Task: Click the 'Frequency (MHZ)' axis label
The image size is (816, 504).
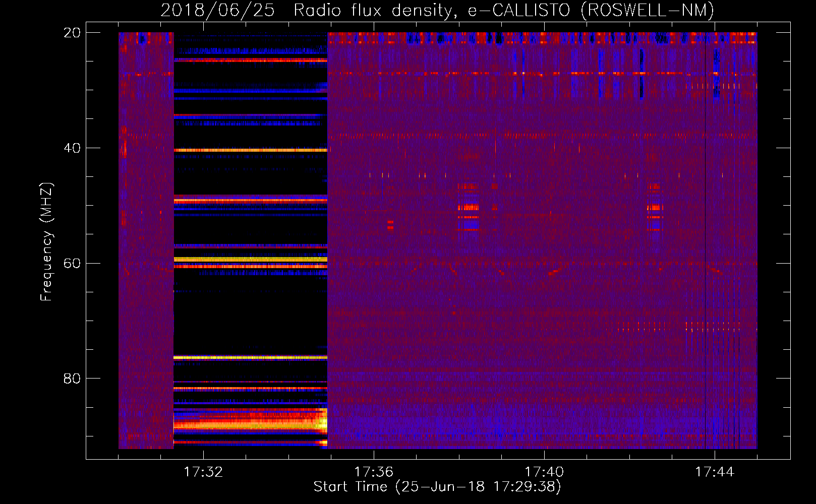Action: coord(46,242)
